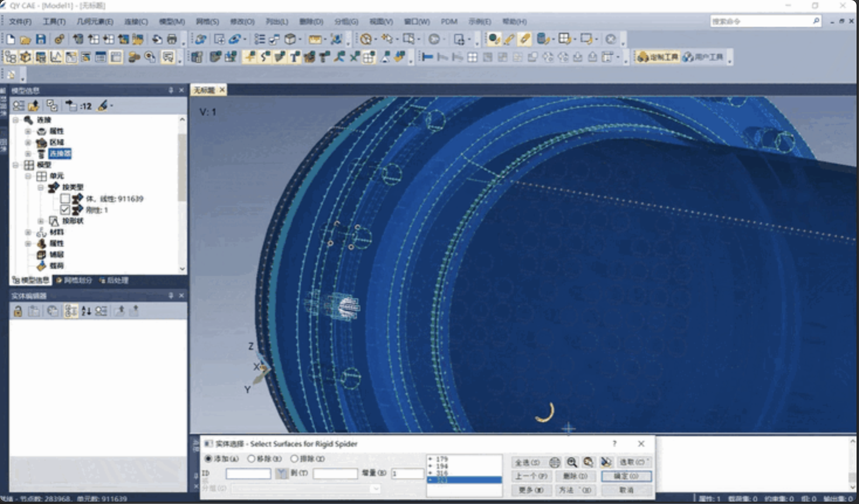Click the brush icon in model info toolbar
The height and width of the screenshot is (504, 859).
click(x=103, y=106)
